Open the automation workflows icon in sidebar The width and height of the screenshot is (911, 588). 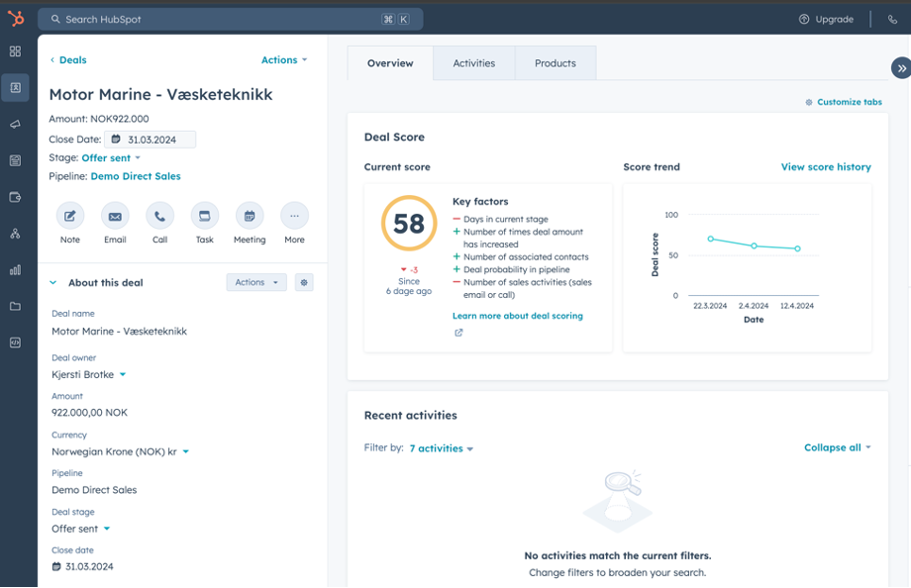pos(15,234)
